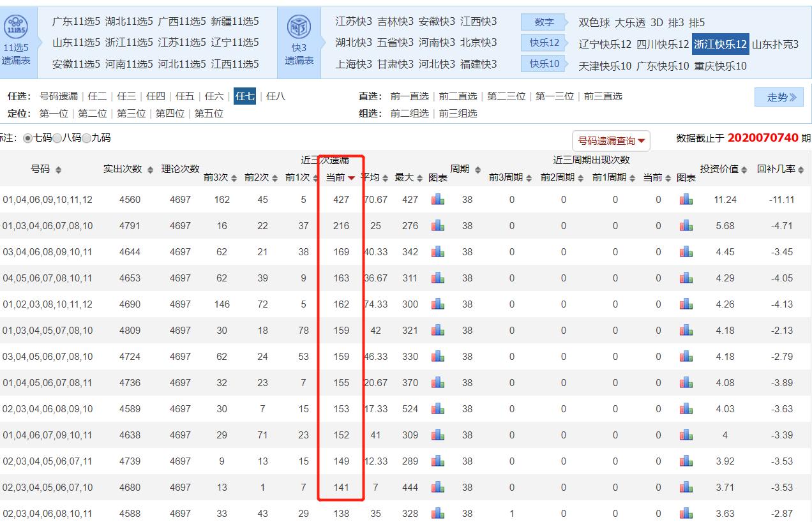Select number cell 02,03,04,05,06,07,10
This screenshot has width=812, height=522.
(x=48, y=488)
